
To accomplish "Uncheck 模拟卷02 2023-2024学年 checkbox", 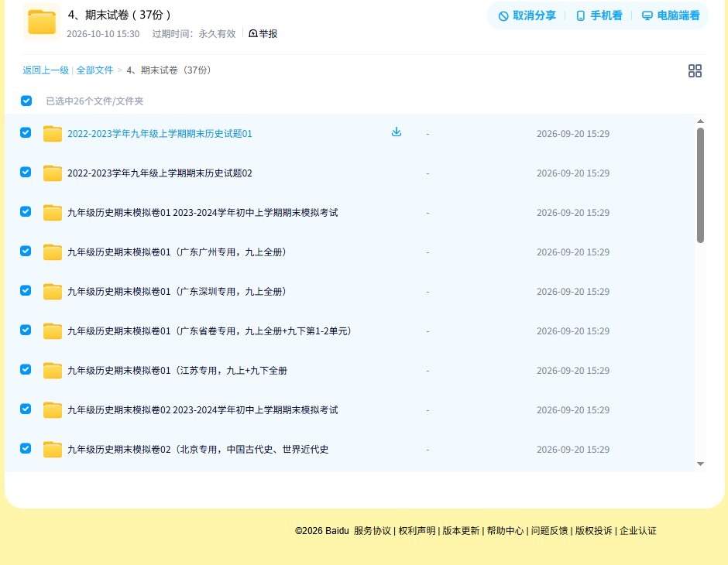I will (x=26, y=409).
